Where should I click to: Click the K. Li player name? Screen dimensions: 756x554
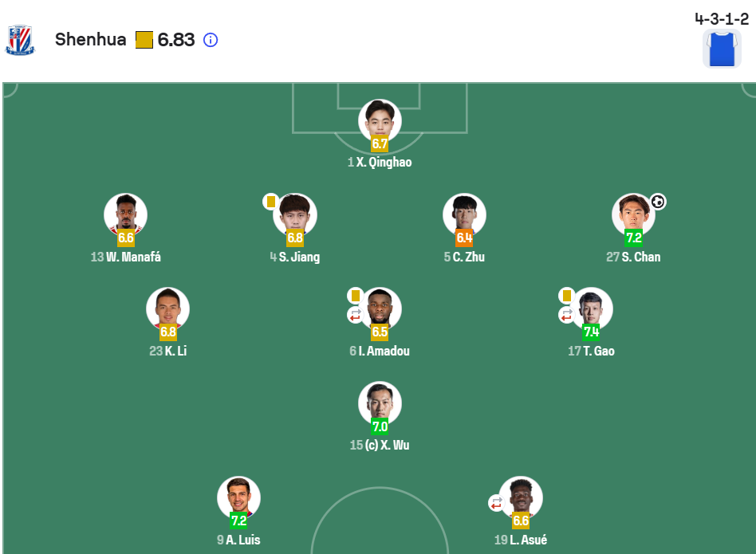click(175, 351)
